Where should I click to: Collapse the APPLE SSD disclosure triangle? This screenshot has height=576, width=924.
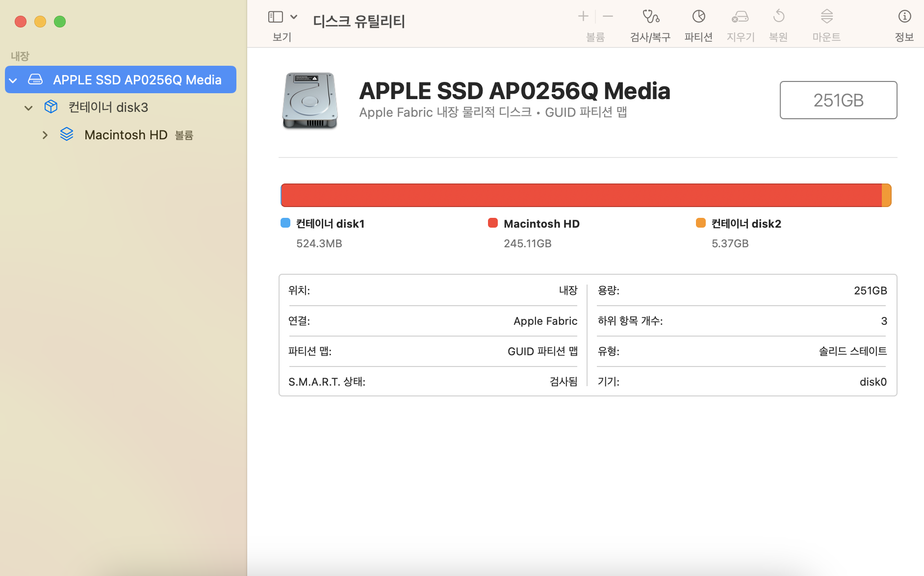pyautogui.click(x=12, y=79)
